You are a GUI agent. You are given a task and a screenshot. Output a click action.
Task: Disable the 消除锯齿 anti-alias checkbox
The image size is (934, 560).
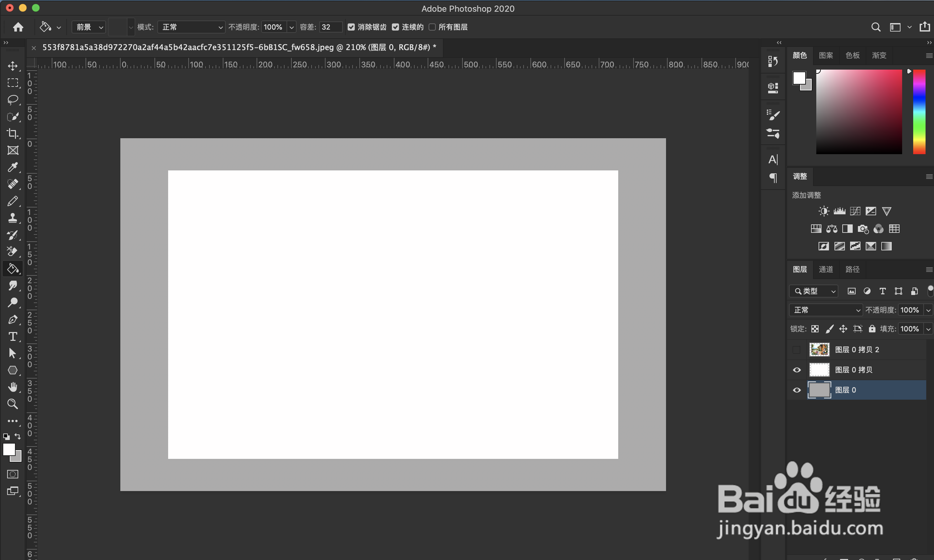click(351, 27)
